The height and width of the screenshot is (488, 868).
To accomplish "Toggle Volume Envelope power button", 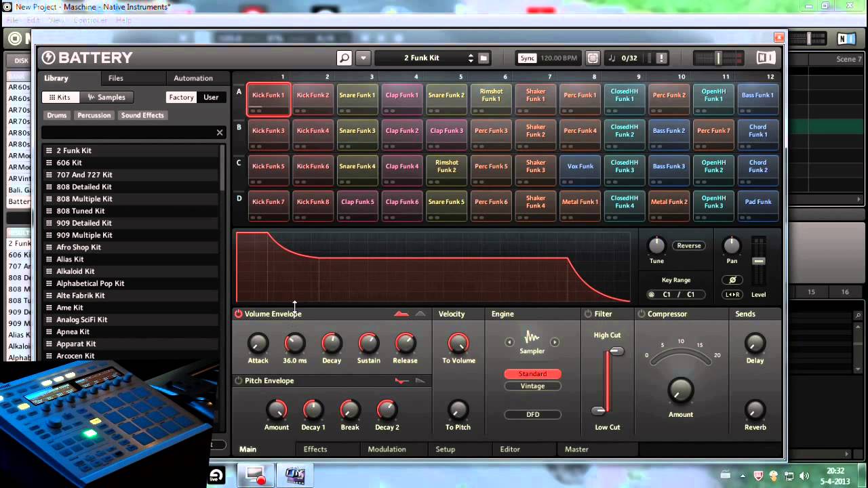I will pos(238,314).
